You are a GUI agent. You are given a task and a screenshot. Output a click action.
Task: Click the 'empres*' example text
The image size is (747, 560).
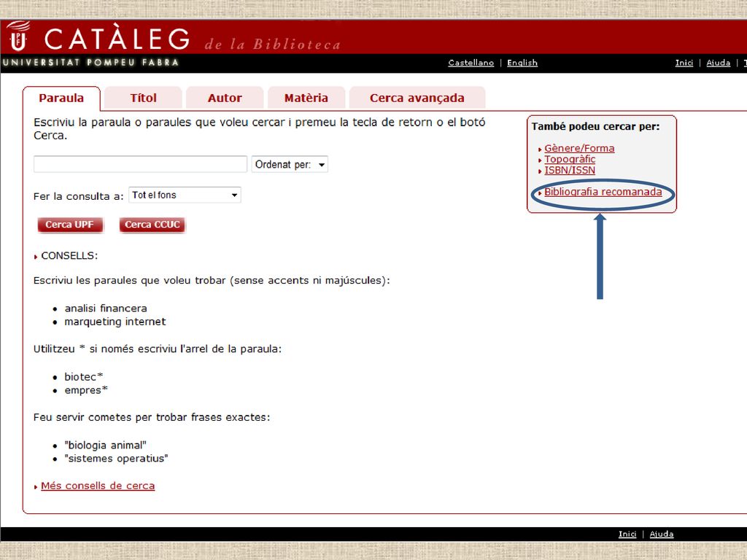coord(86,390)
